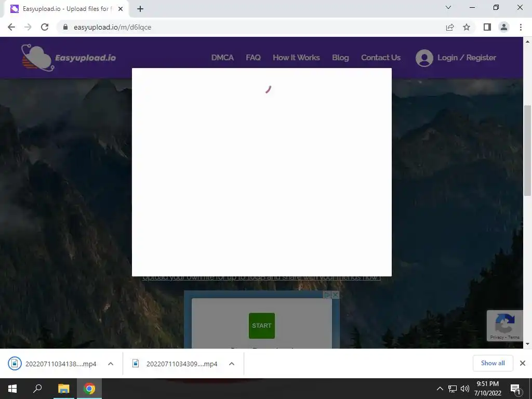
Task: Open the Chrome three-dot menu
Action: coord(521,27)
